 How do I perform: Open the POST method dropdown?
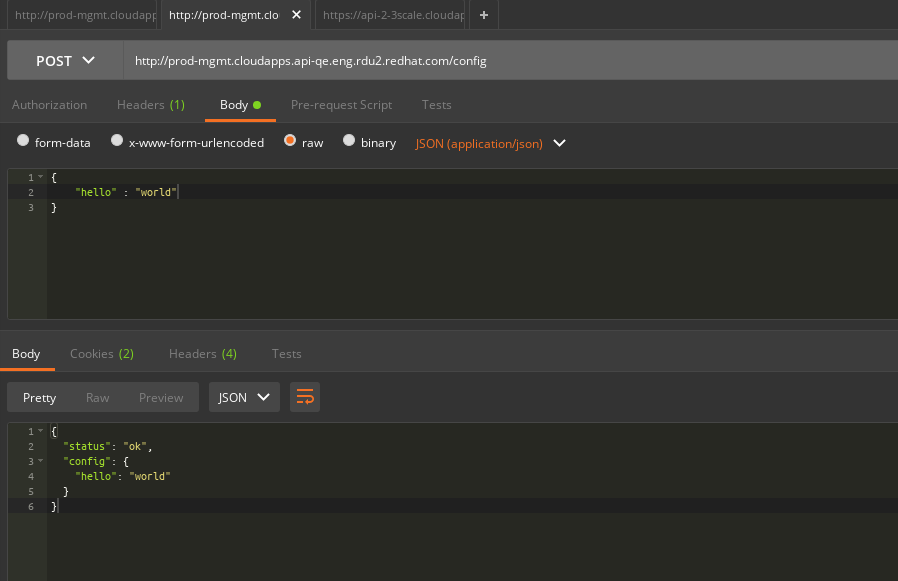66,61
